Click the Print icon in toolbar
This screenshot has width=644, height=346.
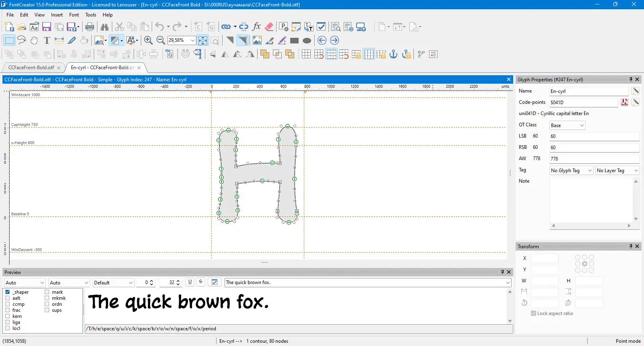[x=90, y=27]
